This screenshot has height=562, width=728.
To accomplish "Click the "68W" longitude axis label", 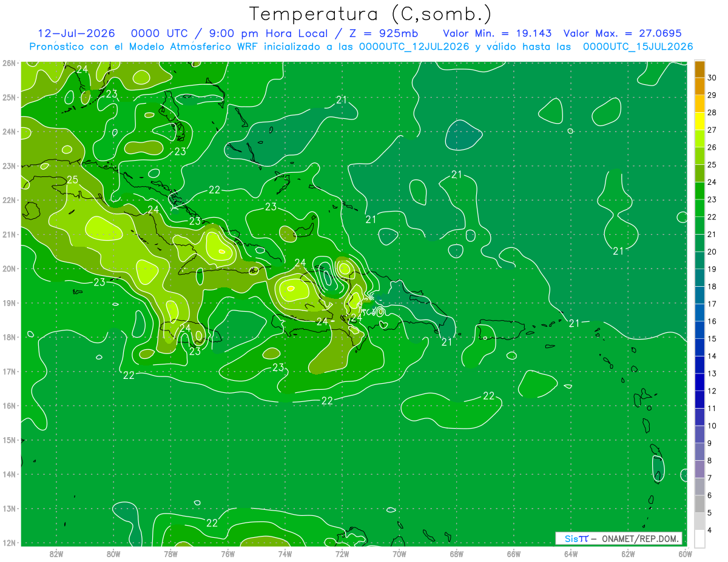I will pos(457,554).
